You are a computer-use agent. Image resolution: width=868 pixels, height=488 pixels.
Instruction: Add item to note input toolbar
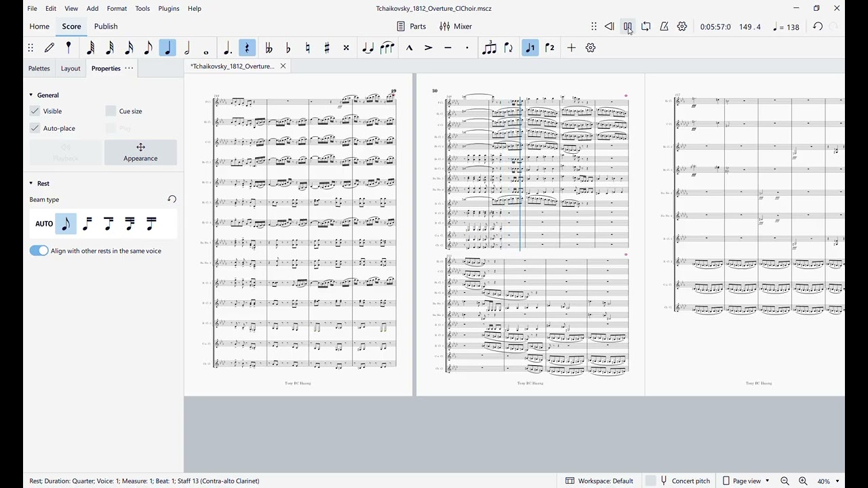click(x=572, y=48)
